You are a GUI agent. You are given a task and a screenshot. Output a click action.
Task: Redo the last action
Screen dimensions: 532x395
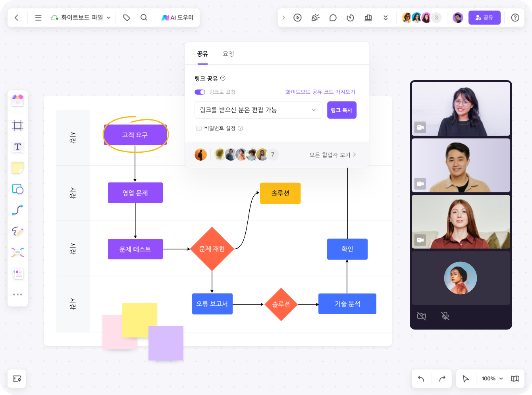(442, 379)
